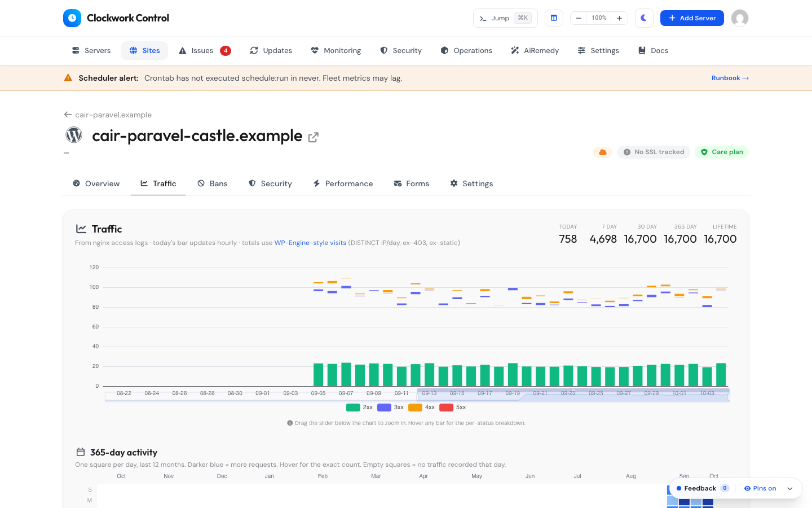Switch to the Bans tab
The width and height of the screenshot is (812, 508).
[213, 183]
